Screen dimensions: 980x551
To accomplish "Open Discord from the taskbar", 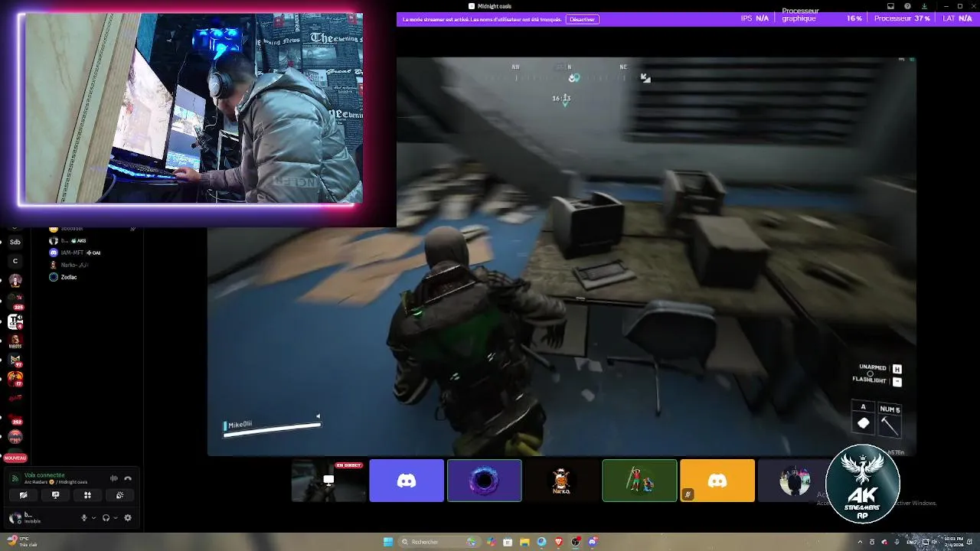I will pos(593,542).
